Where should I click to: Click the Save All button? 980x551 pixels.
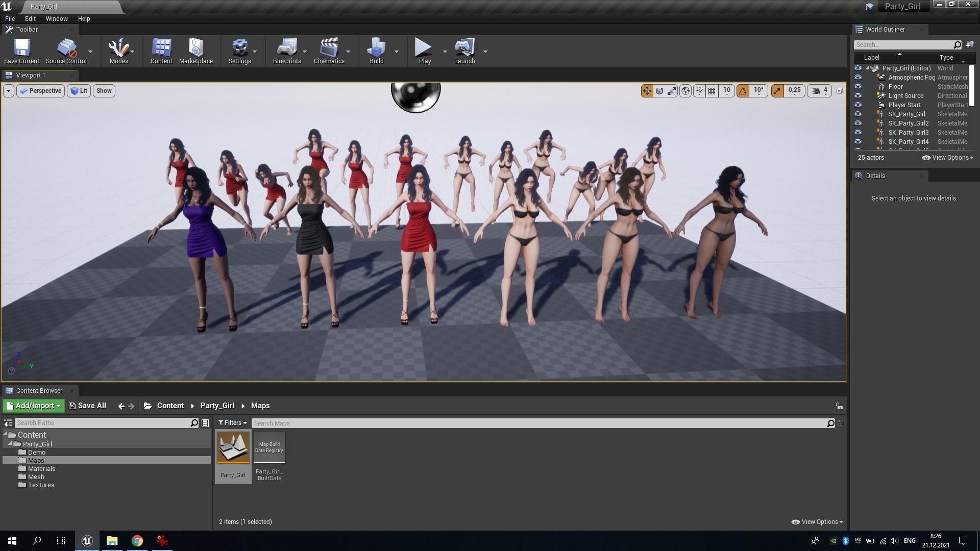[87, 406]
